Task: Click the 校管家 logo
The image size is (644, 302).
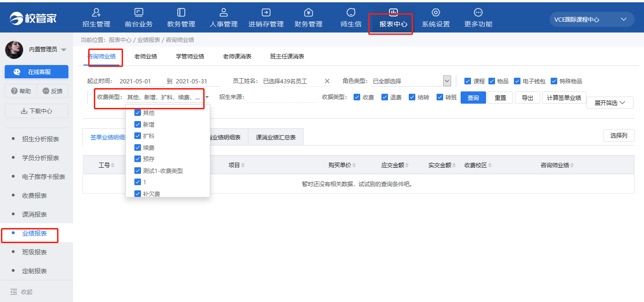Action: [x=33, y=18]
